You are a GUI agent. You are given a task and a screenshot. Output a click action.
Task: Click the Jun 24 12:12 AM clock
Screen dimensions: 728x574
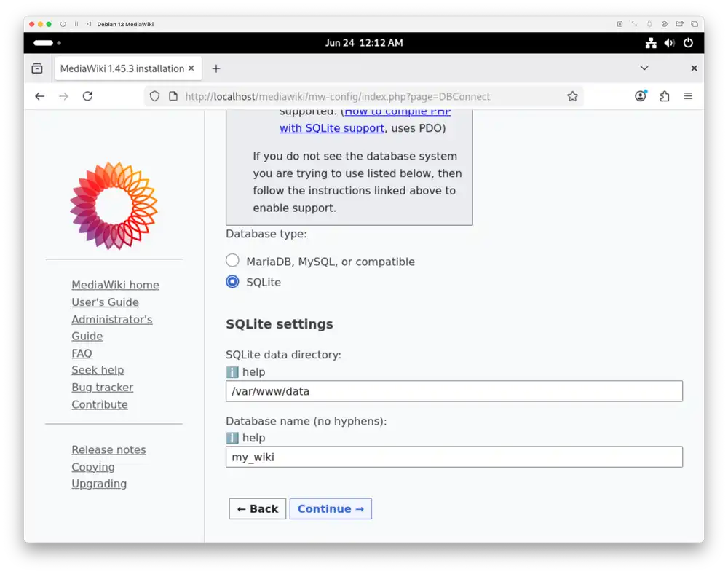coord(364,43)
